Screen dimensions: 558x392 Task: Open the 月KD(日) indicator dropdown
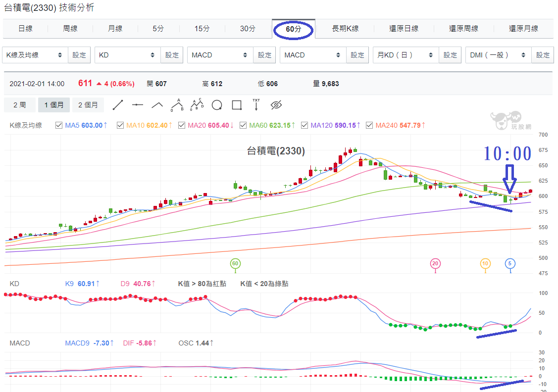(x=406, y=55)
